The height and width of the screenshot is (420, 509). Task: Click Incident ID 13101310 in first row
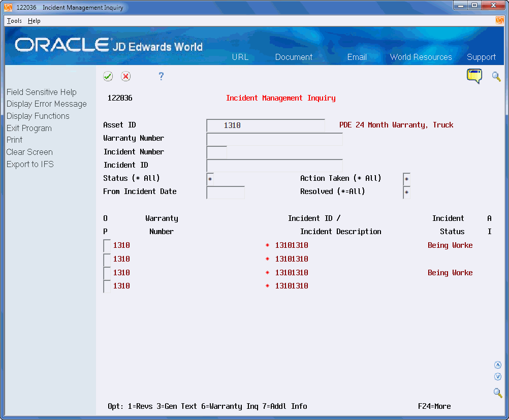point(292,245)
